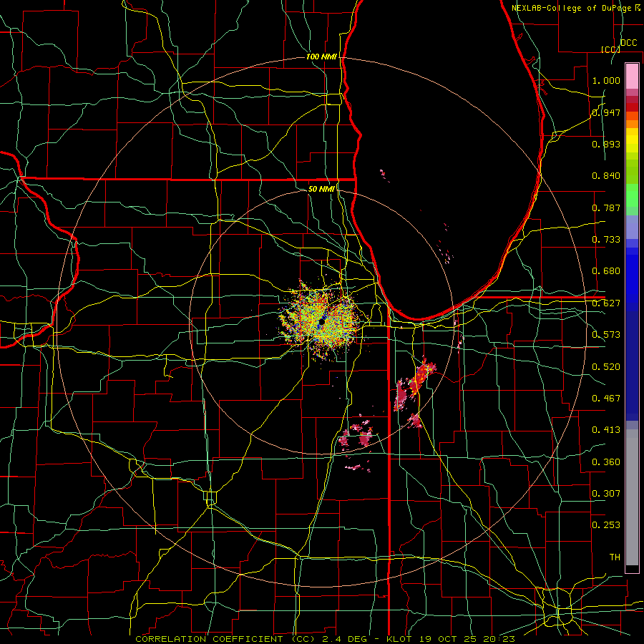The width and height of the screenshot is (644, 644).
Task: Click the 0.413 scale value
Action: [x=606, y=430]
